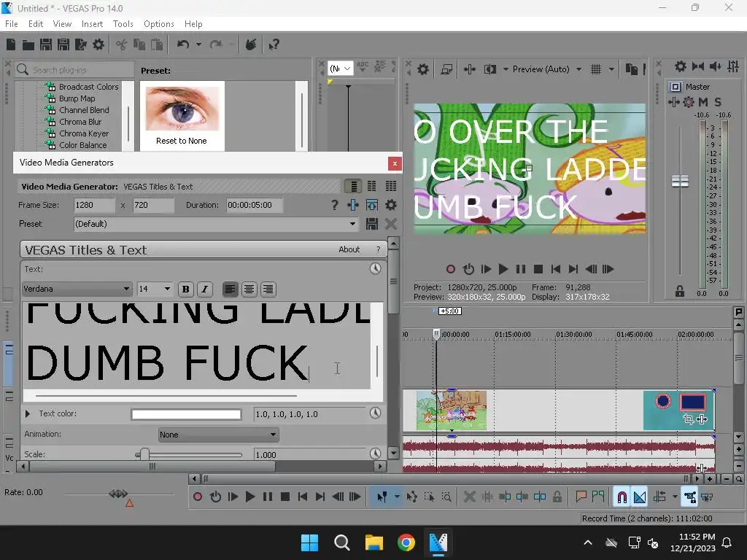This screenshot has width=747, height=560.
Task: Click the Preview on External Monitor icon
Action: [x=446, y=69]
